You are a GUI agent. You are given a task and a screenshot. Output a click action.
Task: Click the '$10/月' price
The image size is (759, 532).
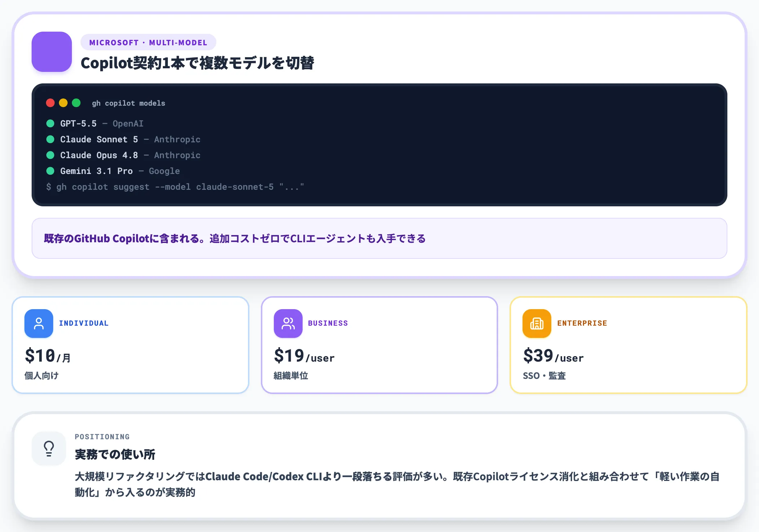point(48,356)
